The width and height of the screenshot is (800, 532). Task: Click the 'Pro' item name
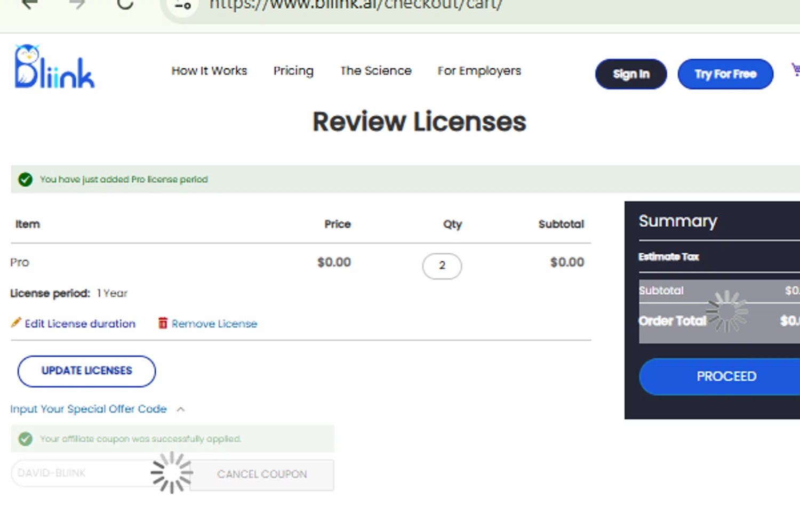[20, 262]
